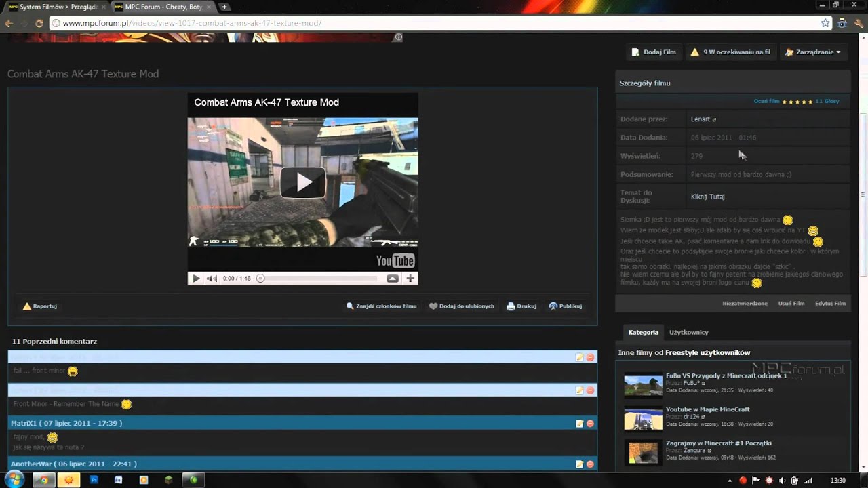The image size is (868, 488).
Task: Open the 9 W oczekiwaniu na fil notice
Action: pos(730,52)
